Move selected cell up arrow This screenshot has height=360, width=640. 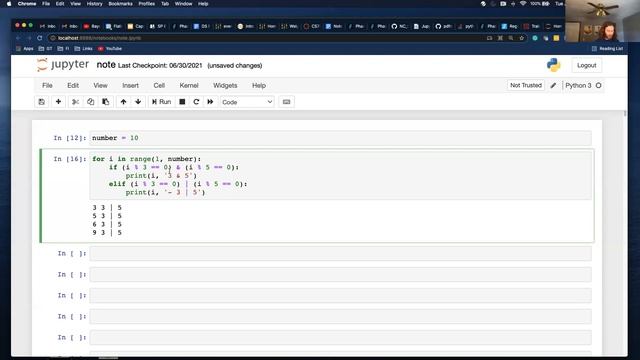(123, 102)
